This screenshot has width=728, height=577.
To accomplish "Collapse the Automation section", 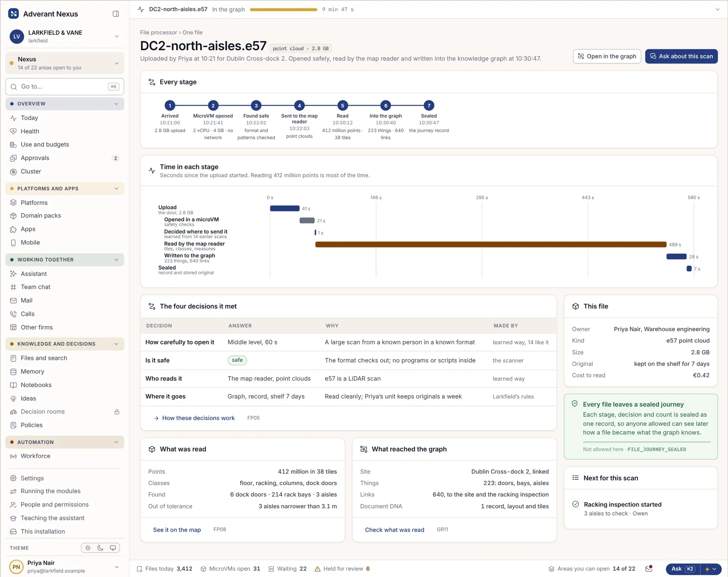I will [65, 442].
